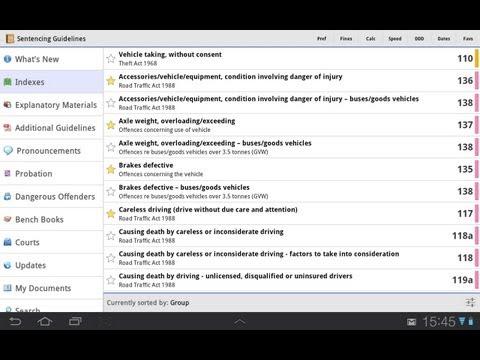
Task: Click page number 119a
Action: click(x=462, y=280)
